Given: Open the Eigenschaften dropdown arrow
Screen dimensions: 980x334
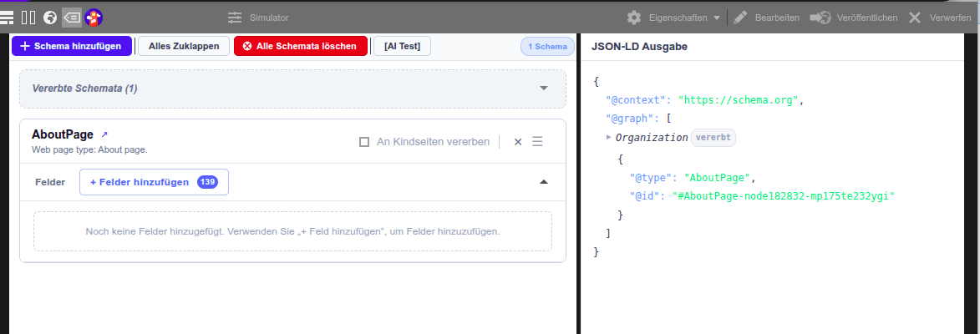Looking at the screenshot, I should tap(716, 18).
